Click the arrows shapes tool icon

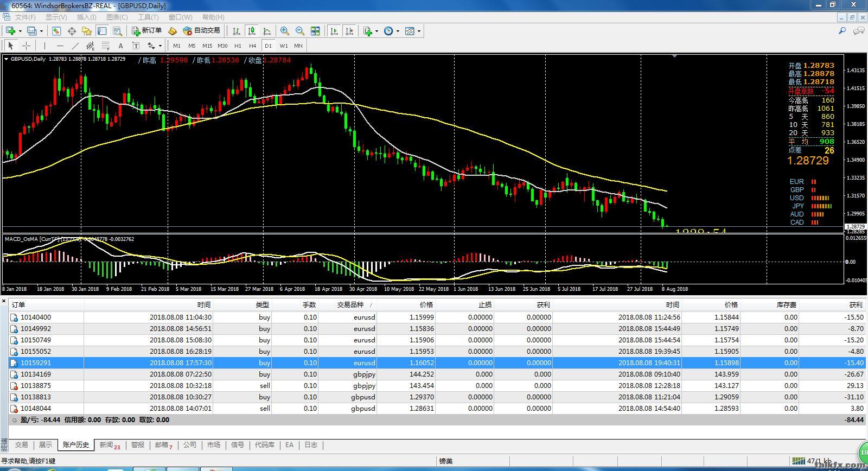click(151, 46)
